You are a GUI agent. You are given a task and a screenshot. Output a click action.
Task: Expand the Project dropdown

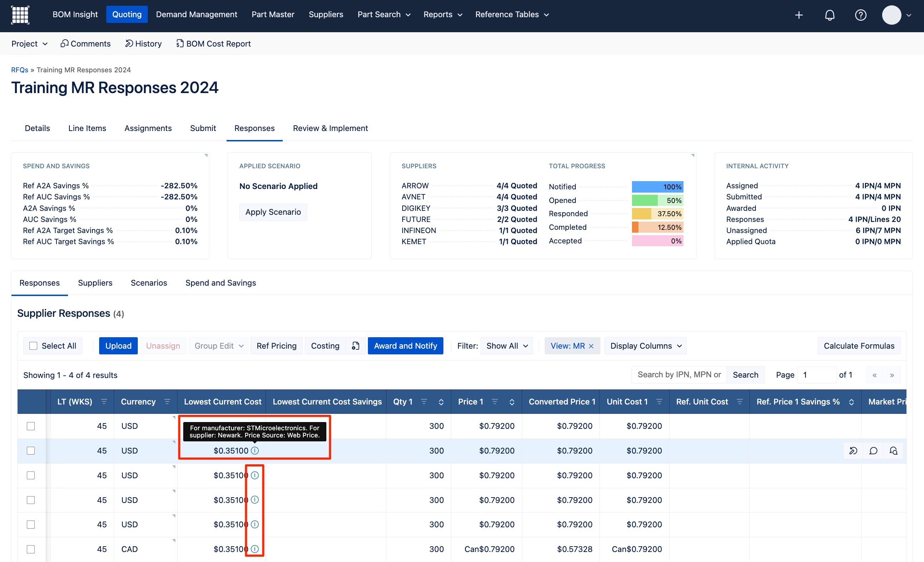(30, 44)
